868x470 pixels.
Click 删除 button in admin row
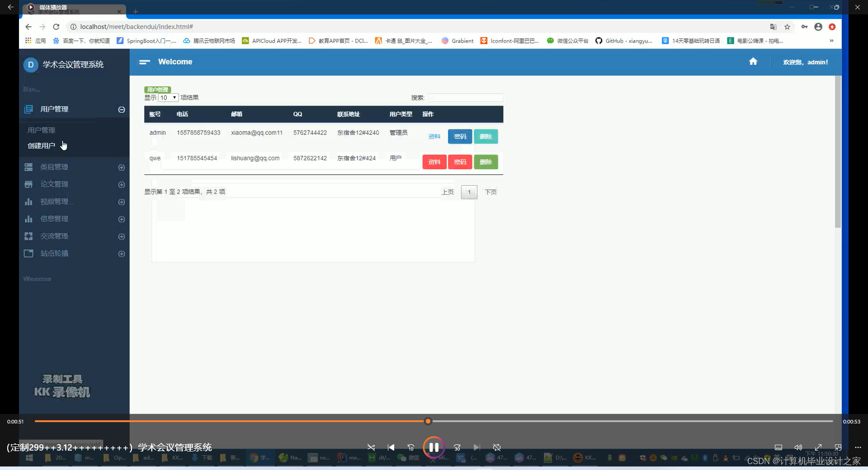pyautogui.click(x=486, y=136)
